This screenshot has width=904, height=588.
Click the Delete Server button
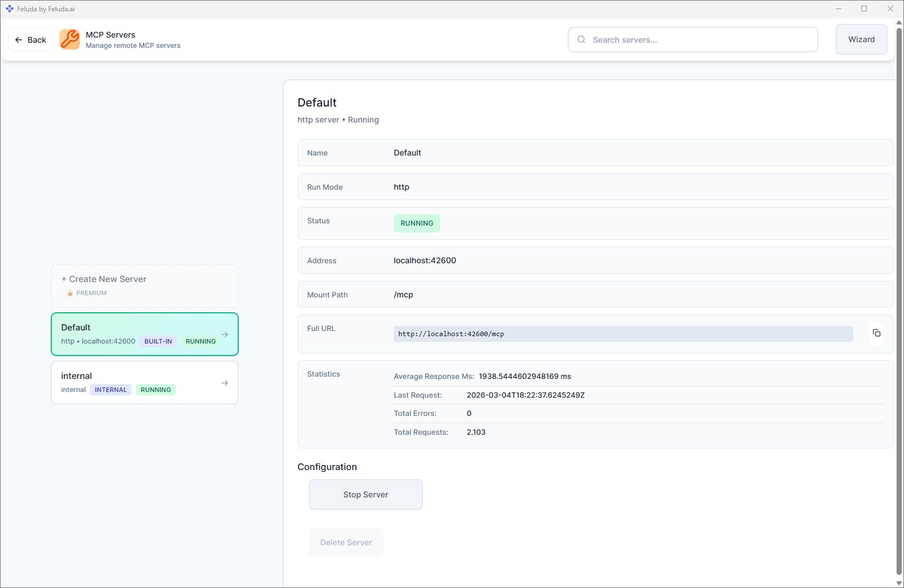(346, 542)
